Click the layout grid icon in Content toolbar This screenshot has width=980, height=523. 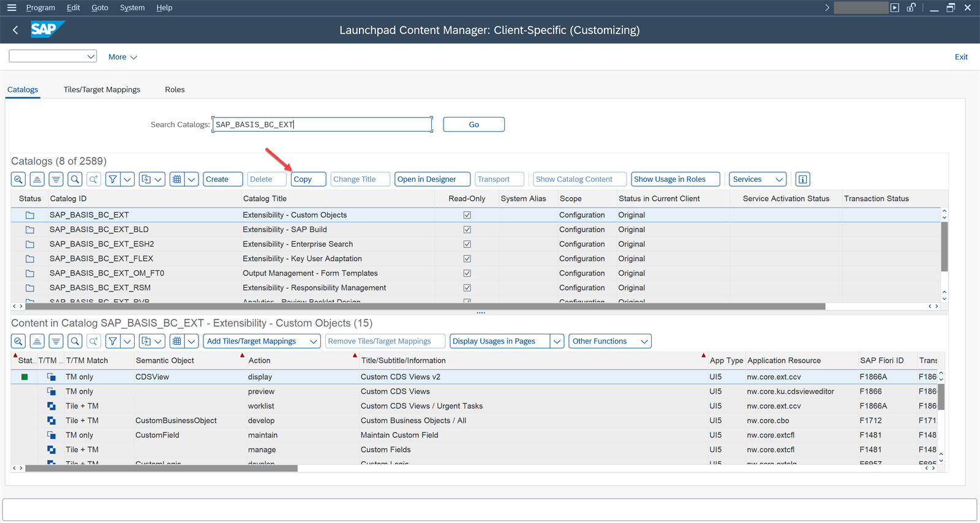point(177,341)
